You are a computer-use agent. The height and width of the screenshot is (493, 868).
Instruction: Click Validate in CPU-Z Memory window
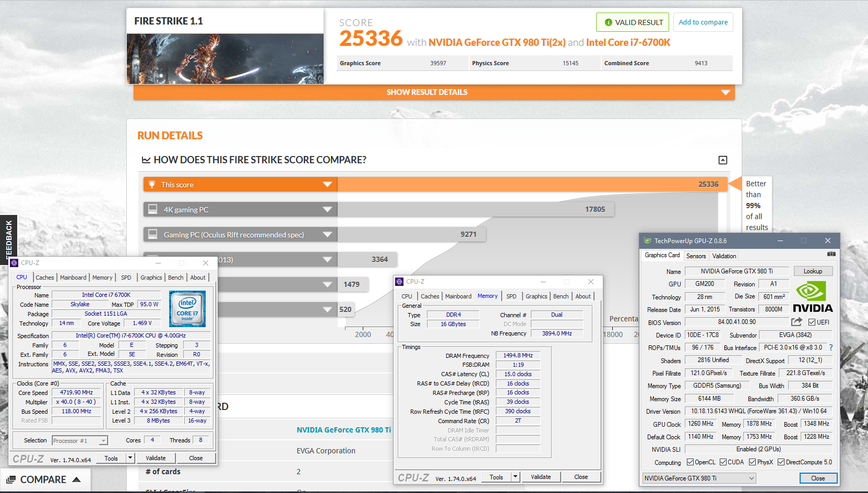541,477
